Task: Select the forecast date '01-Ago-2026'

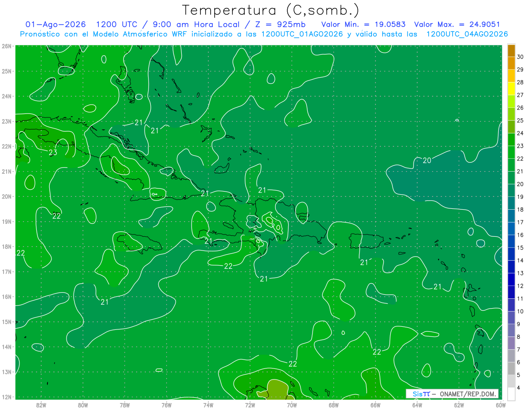Action: (56, 25)
